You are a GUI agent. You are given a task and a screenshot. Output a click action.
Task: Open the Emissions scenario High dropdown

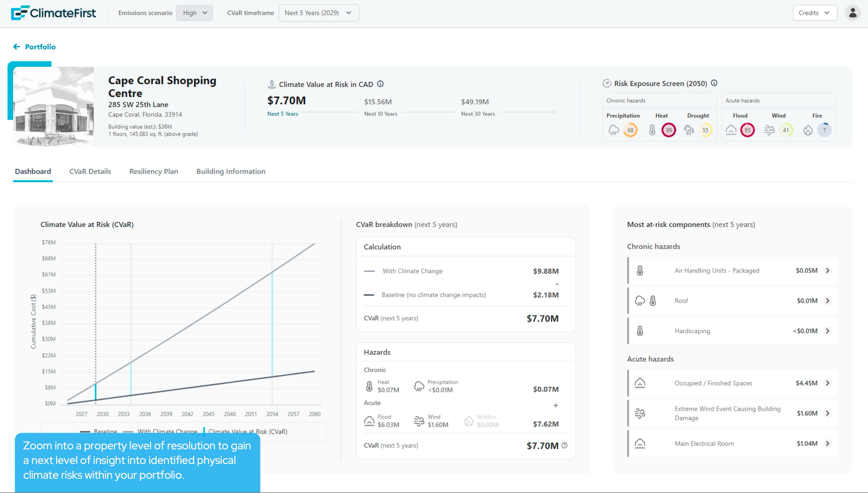194,13
